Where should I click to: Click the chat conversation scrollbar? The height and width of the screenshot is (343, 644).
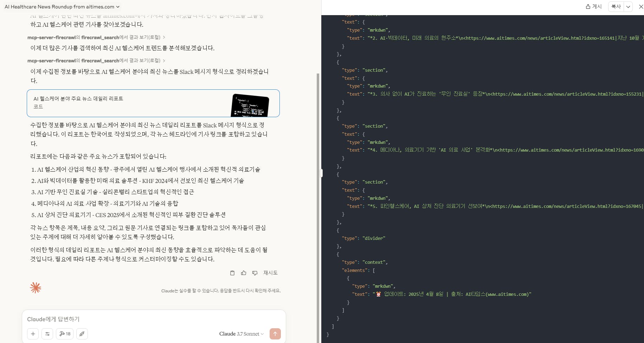point(318,208)
